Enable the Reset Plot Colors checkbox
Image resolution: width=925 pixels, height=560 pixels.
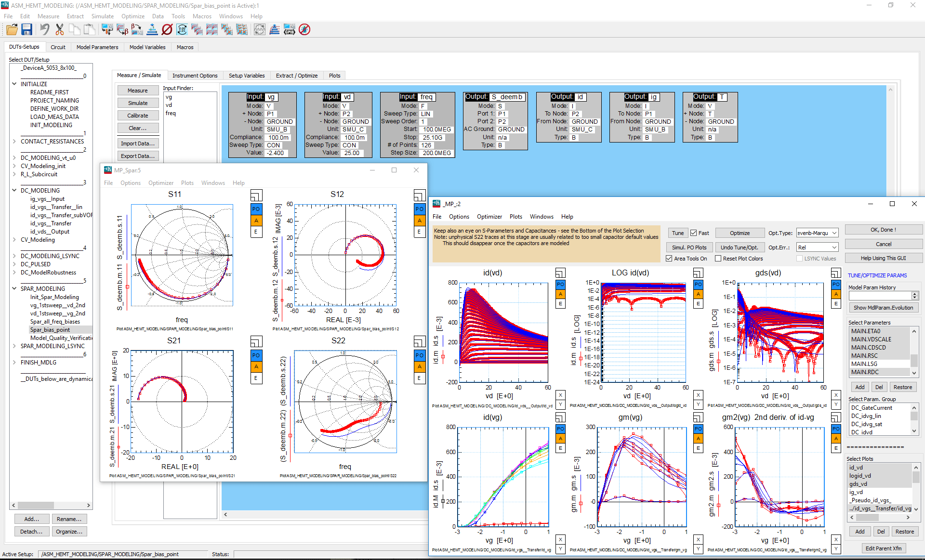click(x=717, y=258)
